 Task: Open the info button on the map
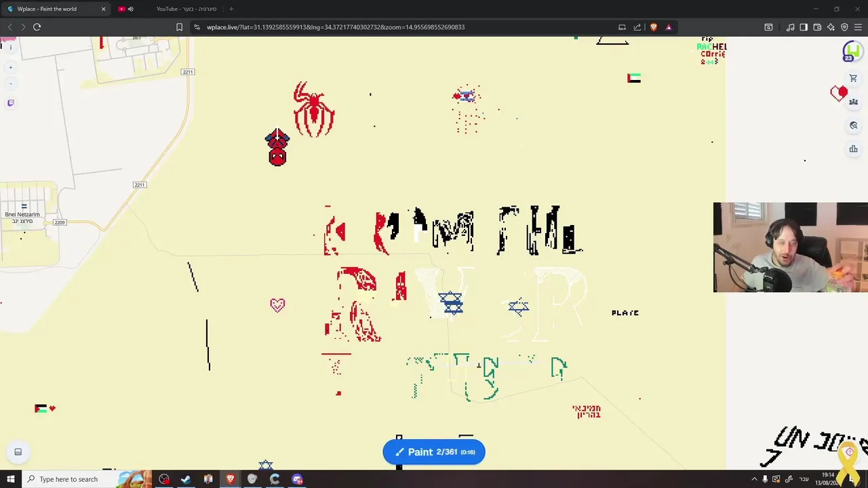point(10,47)
